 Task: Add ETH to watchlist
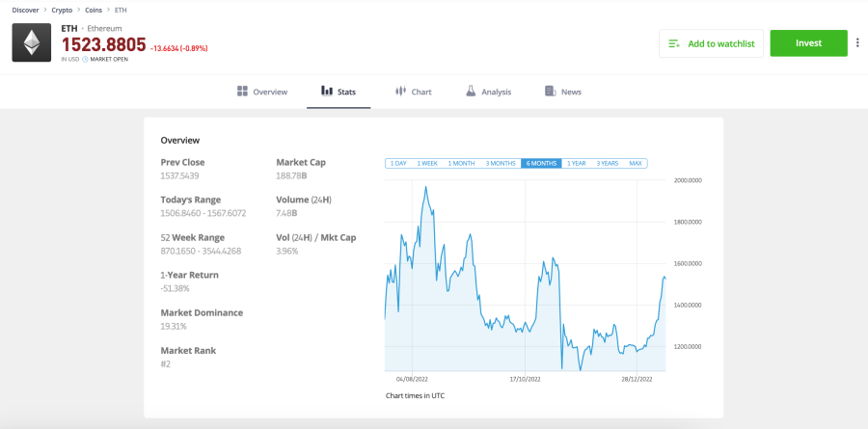[711, 43]
